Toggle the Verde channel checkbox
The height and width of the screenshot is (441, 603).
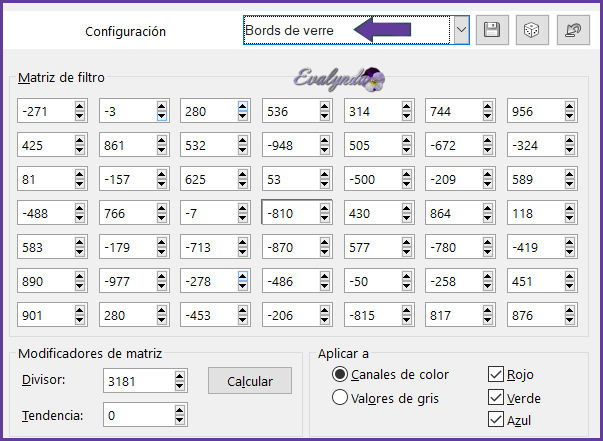pyautogui.click(x=496, y=397)
